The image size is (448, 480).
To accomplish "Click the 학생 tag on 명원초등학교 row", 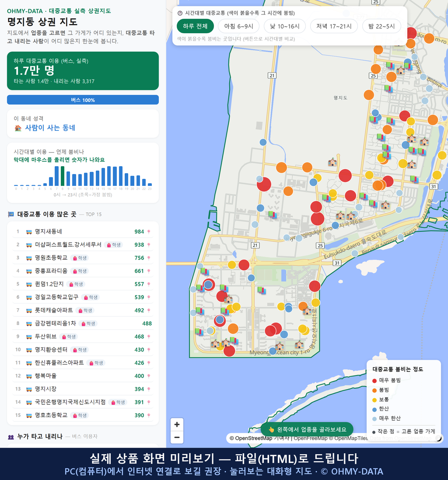I will click(x=80, y=258).
